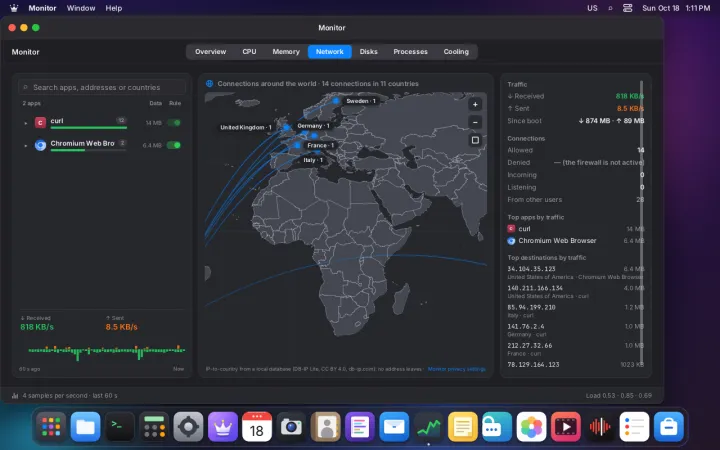This screenshot has height=450, width=720.
Task: Open the Mail app in the dock
Action: (394, 427)
